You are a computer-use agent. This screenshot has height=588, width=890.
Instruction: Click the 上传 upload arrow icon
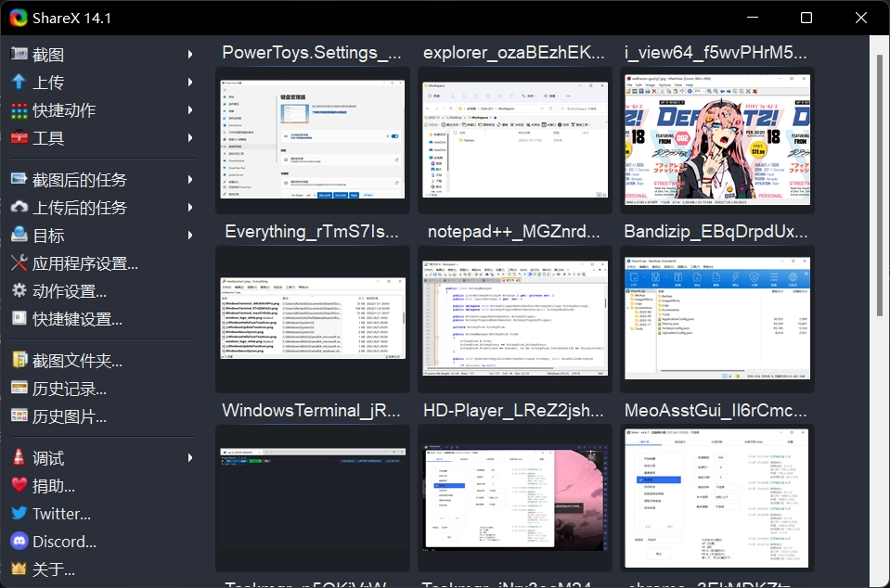(19, 82)
